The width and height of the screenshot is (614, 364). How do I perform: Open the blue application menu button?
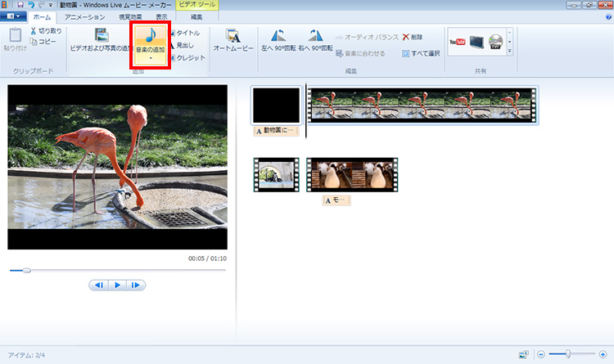[x=13, y=16]
